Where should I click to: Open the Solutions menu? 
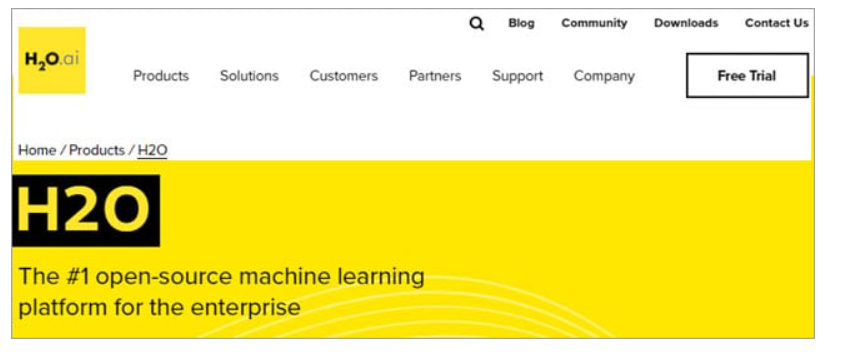pyautogui.click(x=249, y=76)
